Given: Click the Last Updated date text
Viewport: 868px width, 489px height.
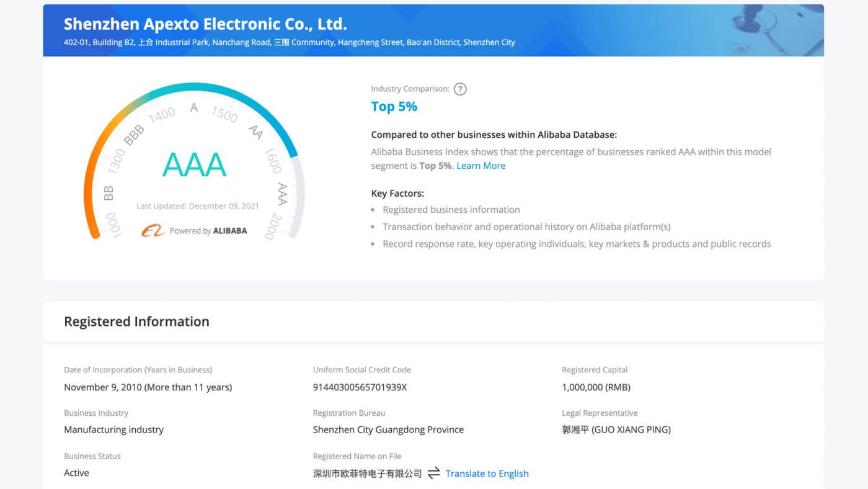Looking at the screenshot, I should [x=198, y=206].
